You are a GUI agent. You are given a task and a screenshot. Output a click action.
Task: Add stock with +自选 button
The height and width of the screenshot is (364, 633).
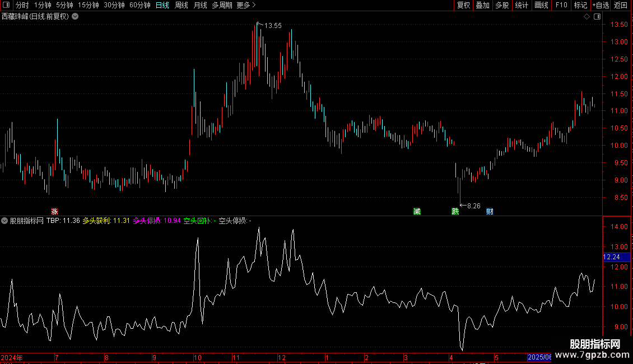coord(601,5)
